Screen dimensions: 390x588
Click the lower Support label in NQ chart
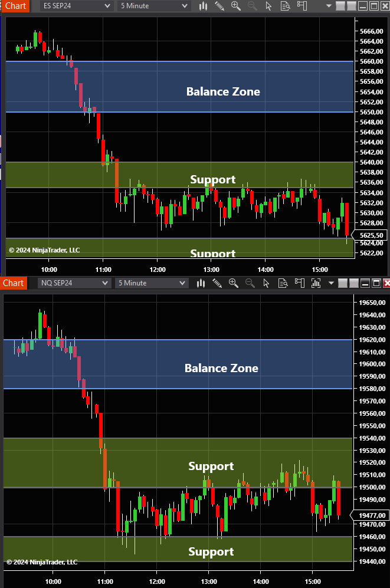coord(211,551)
